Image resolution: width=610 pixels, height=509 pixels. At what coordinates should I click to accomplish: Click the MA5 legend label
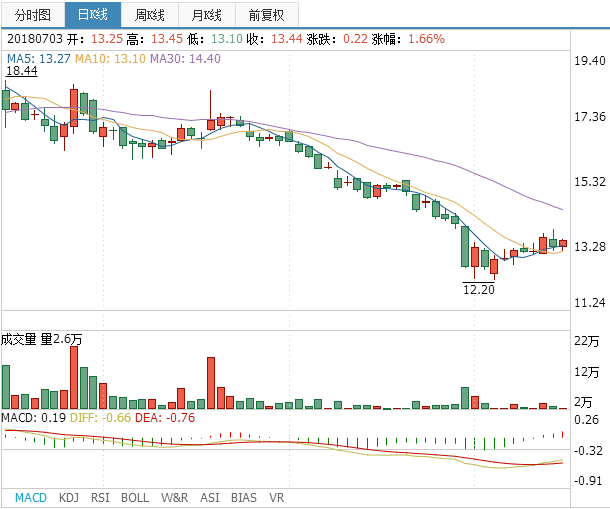pyautogui.click(x=39, y=59)
